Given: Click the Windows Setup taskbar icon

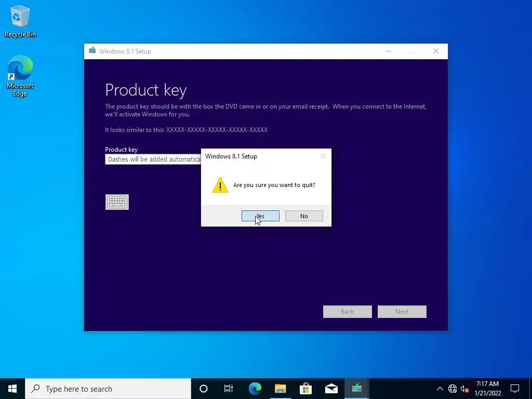Looking at the screenshot, I should pos(356,389).
